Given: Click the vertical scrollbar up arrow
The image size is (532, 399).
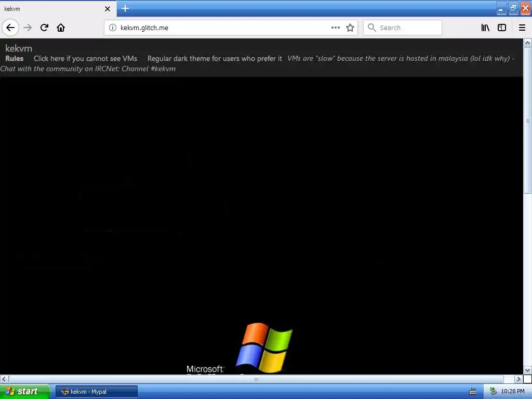Looking at the screenshot, I should tap(528, 43).
